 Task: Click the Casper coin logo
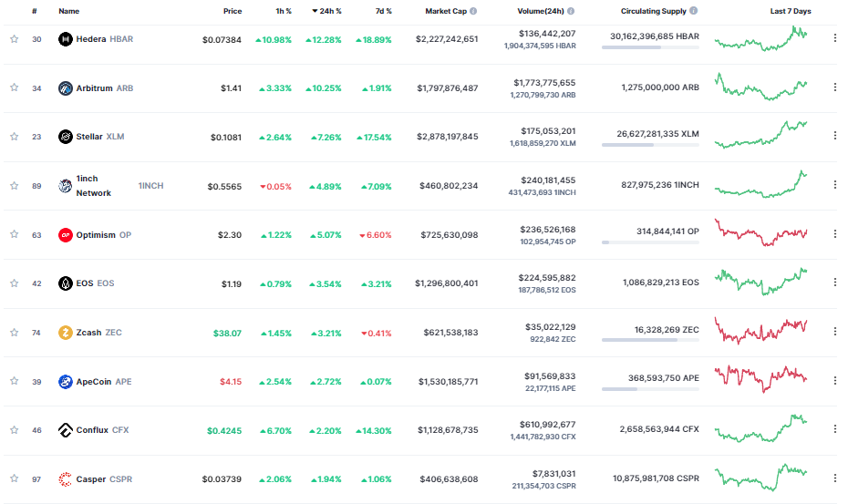point(66,479)
